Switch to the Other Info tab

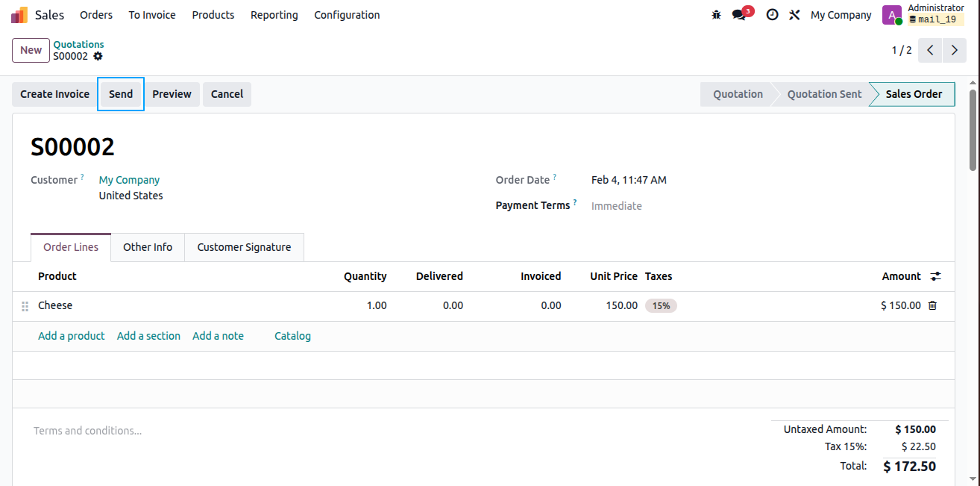click(x=148, y=247)
